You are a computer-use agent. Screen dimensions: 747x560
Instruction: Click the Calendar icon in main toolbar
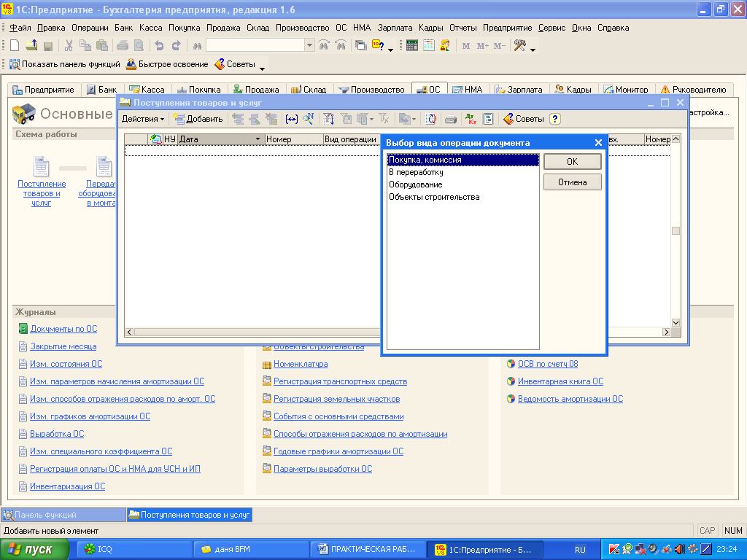[429, 46]
